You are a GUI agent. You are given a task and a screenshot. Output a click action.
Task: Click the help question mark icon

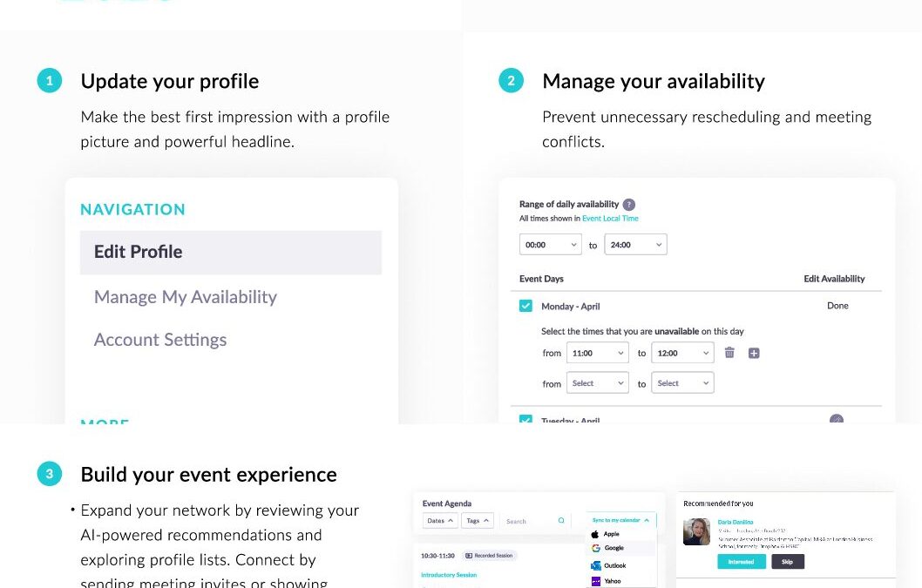[628, 205]
